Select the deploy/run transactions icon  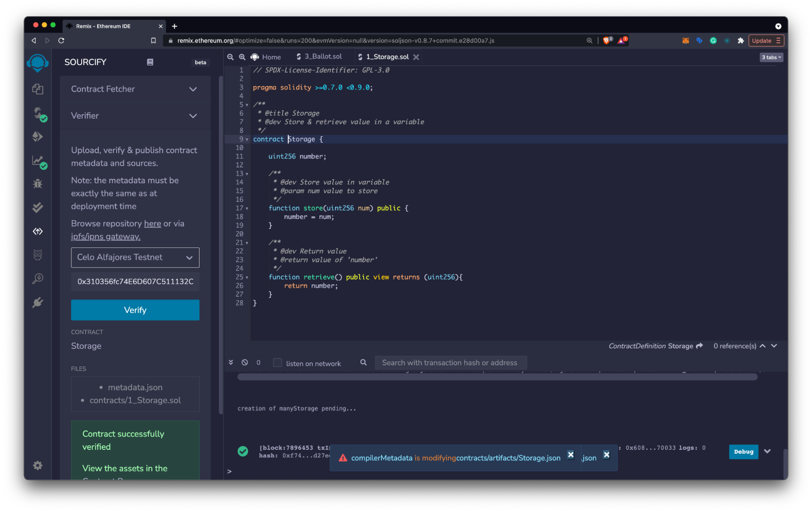click(x=38, y=137)
